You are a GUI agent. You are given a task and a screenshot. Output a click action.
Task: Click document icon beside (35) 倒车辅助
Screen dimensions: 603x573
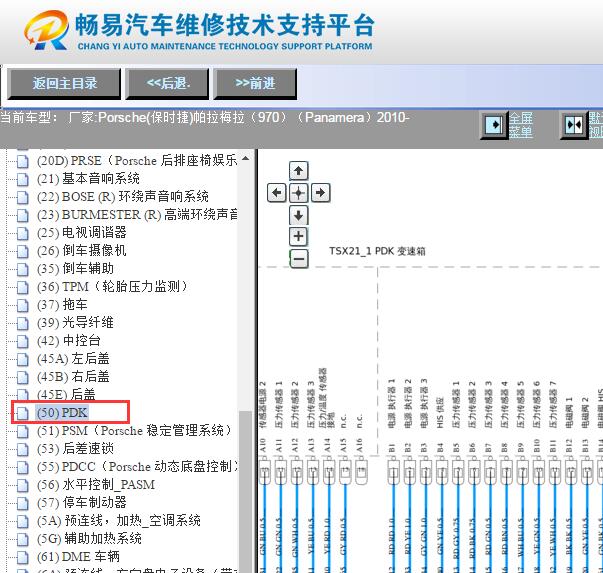(23, 270)
